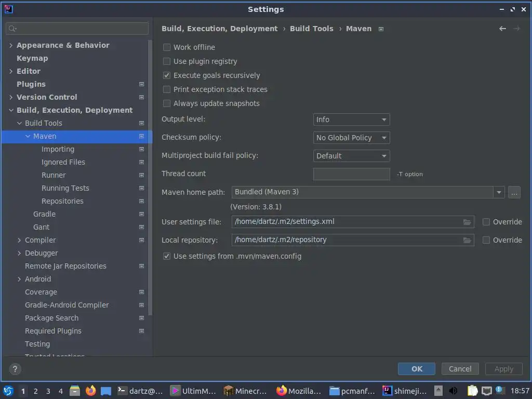Expand the Editor tree node
532x399 pixels.
pyautogui.click(x=11, y=71)
